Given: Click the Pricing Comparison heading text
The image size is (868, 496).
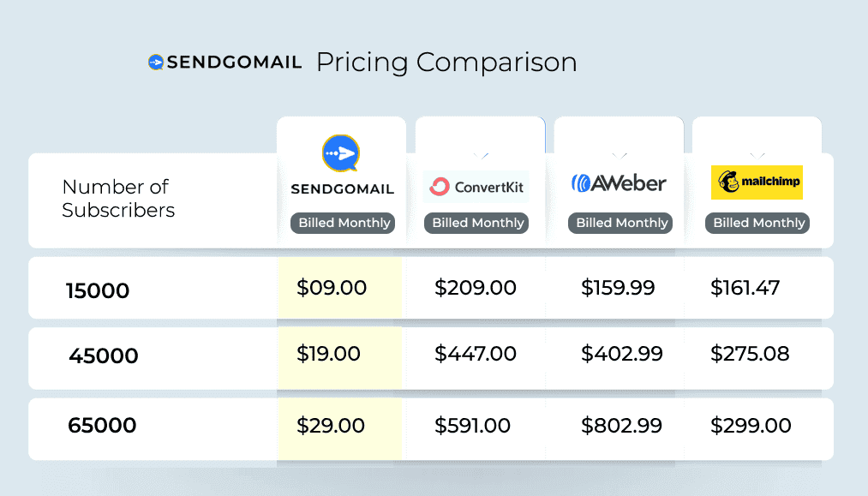Looking at the screenshot, I should (446, 63).
